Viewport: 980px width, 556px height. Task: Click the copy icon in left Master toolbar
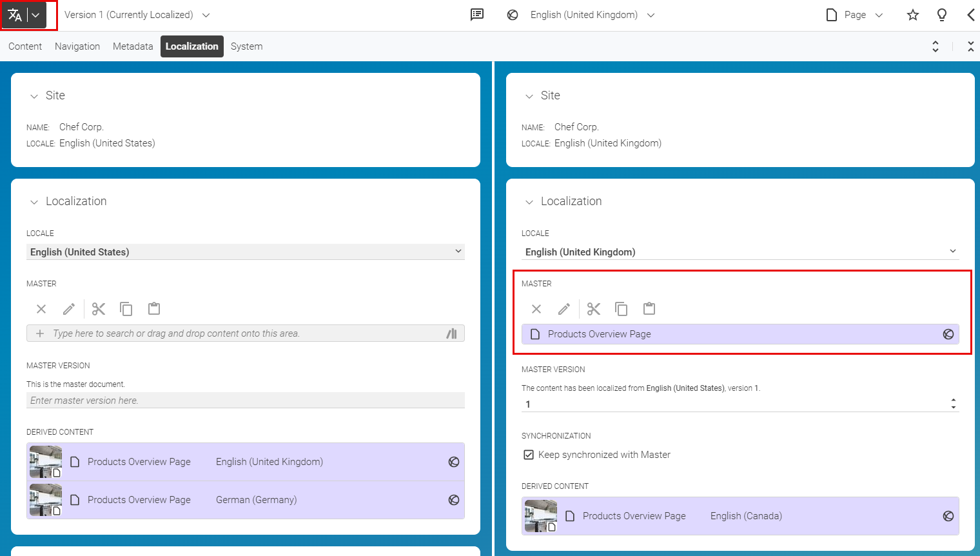[126, 309]
